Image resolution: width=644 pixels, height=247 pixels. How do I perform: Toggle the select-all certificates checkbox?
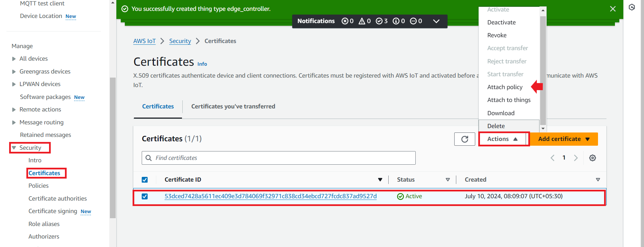coord(145,180)
